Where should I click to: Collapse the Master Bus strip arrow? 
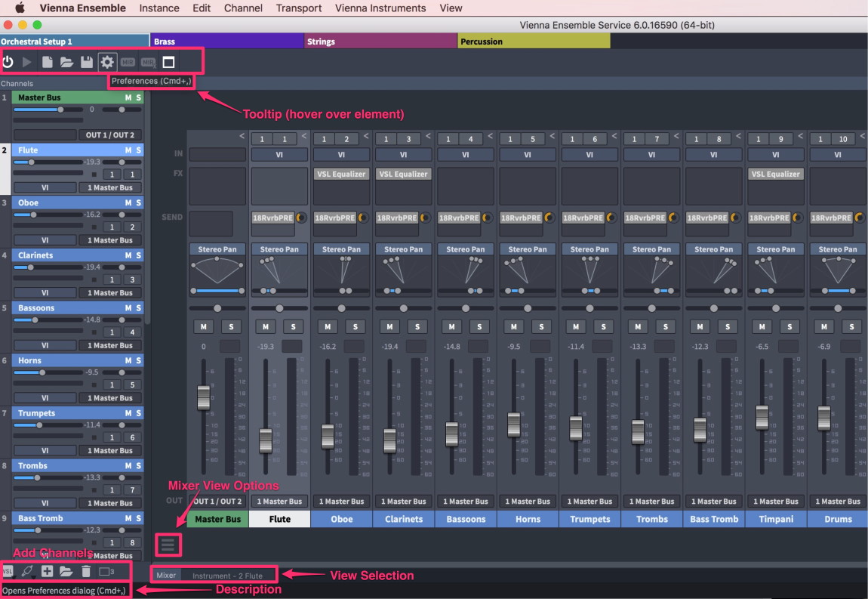(x=242, y=136)
